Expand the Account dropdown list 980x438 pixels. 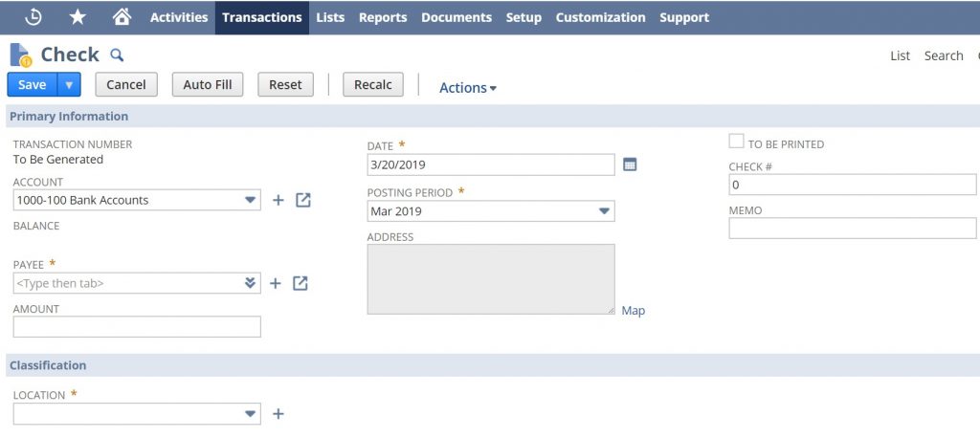click(250, 200)
